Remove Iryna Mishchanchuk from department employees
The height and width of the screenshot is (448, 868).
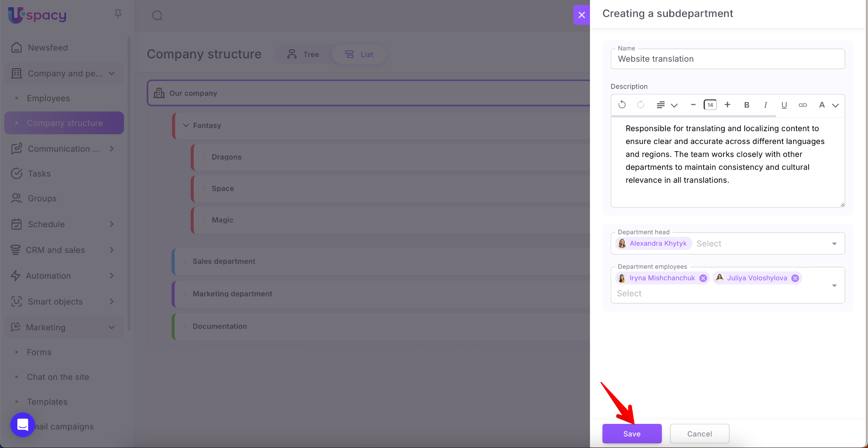[x=703, y=278]
